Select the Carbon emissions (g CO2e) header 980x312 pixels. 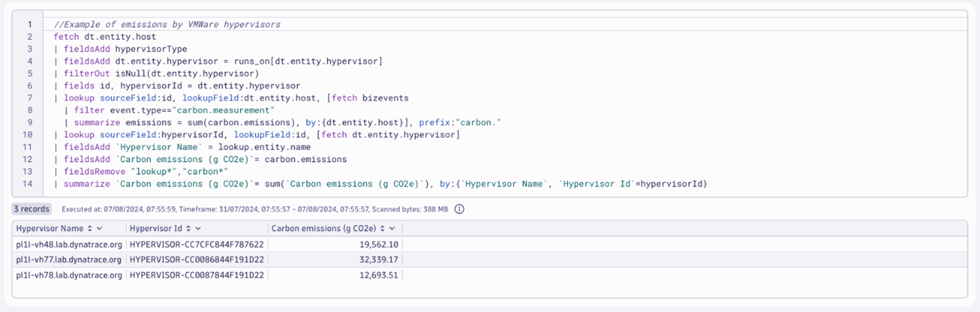324,228
